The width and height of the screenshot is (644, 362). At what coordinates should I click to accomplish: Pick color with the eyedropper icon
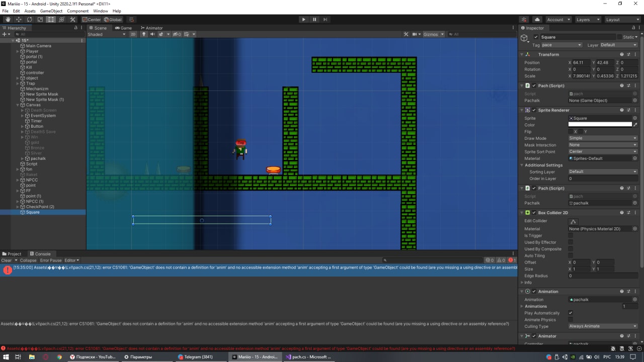tap(635, 125)
